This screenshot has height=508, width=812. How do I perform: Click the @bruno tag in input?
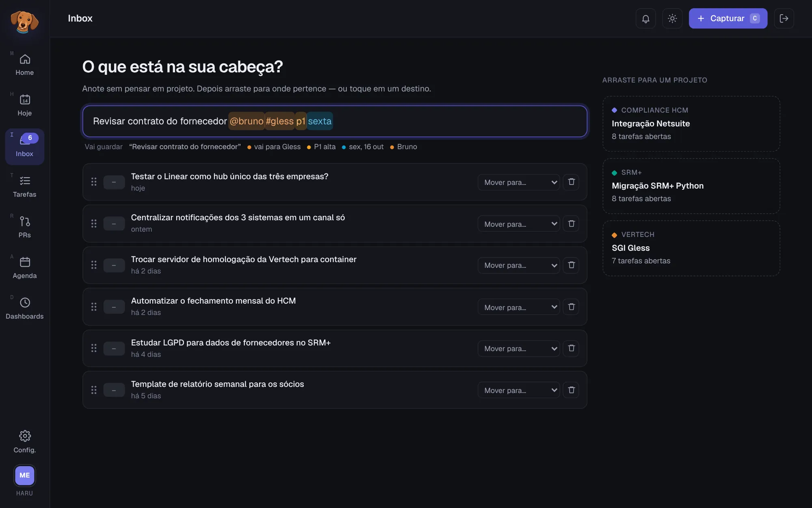pyautogui.click(x=246, y=121)
